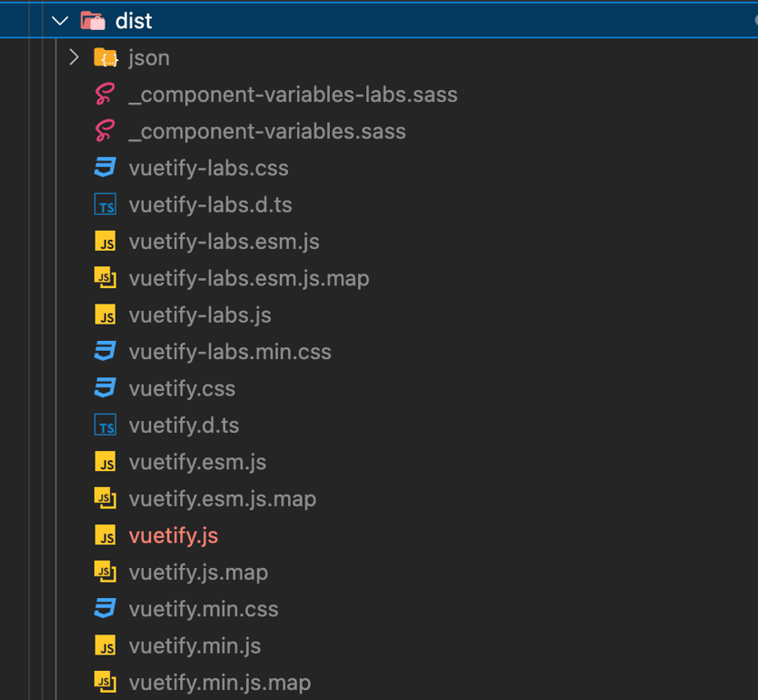The height and width of the screenshot is (700, 758).
Task: Open vuetify.esm.js.map file
Action: click(x=222, y=499)
